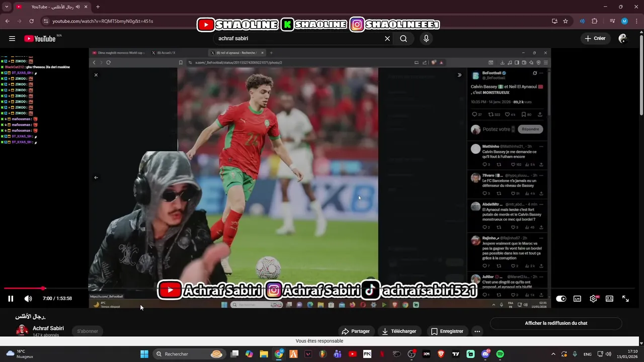This screenshot has height=362, width=644.
Task: Click the youtube.com address bar URL
Action: click(103, 21)
